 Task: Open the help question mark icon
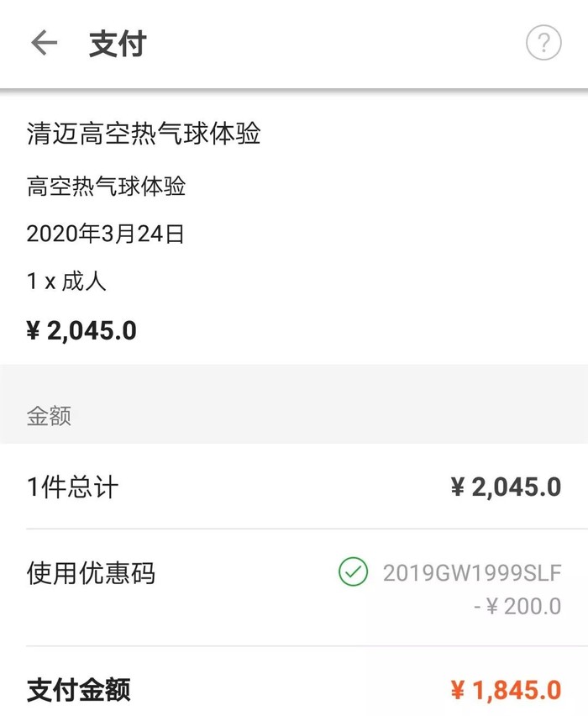pos(543,43)
